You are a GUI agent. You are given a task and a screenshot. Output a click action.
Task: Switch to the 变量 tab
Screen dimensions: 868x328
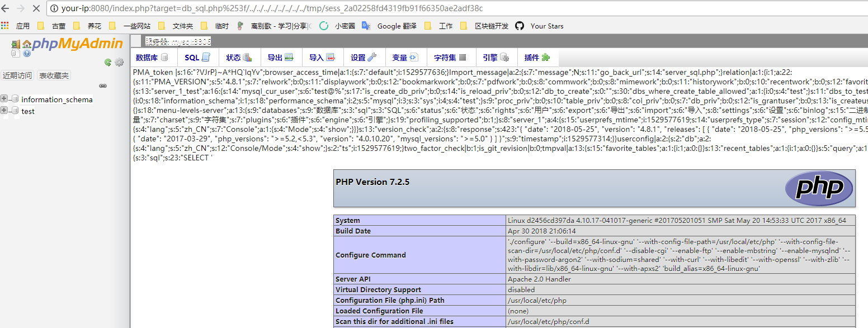click(x=405, y=58)
